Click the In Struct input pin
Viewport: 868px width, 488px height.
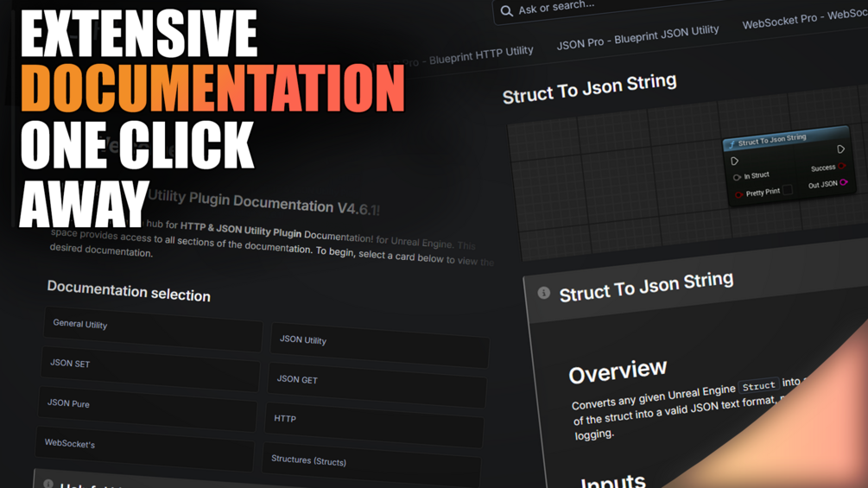pyautogui.click(x=737, y=178)
